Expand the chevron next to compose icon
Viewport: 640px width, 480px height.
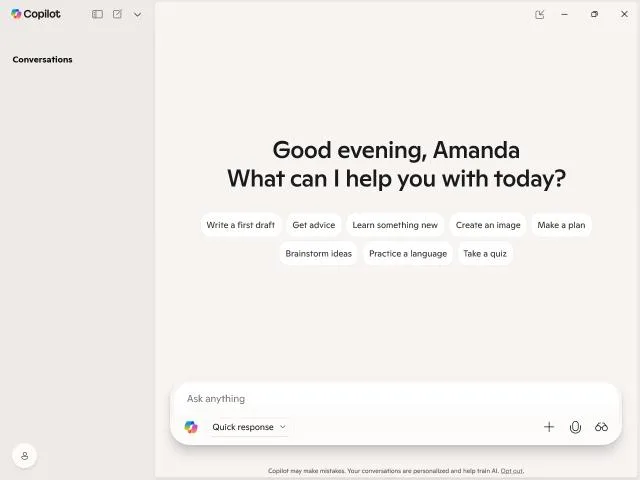pos(138,15)
